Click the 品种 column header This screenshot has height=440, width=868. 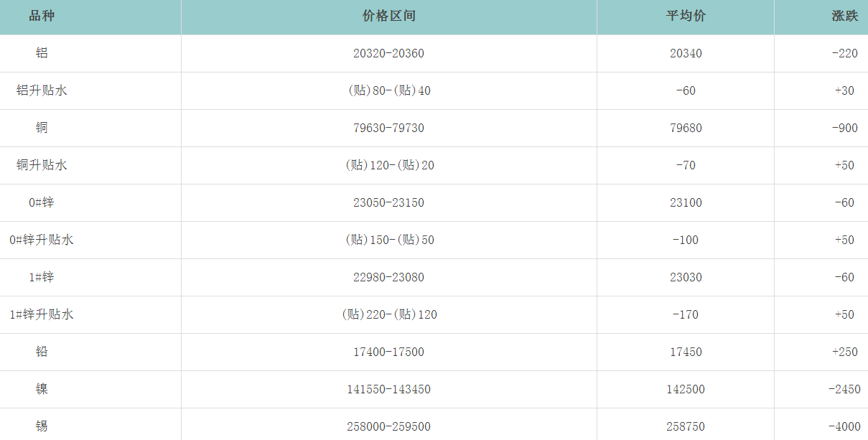tap(42, 17)
